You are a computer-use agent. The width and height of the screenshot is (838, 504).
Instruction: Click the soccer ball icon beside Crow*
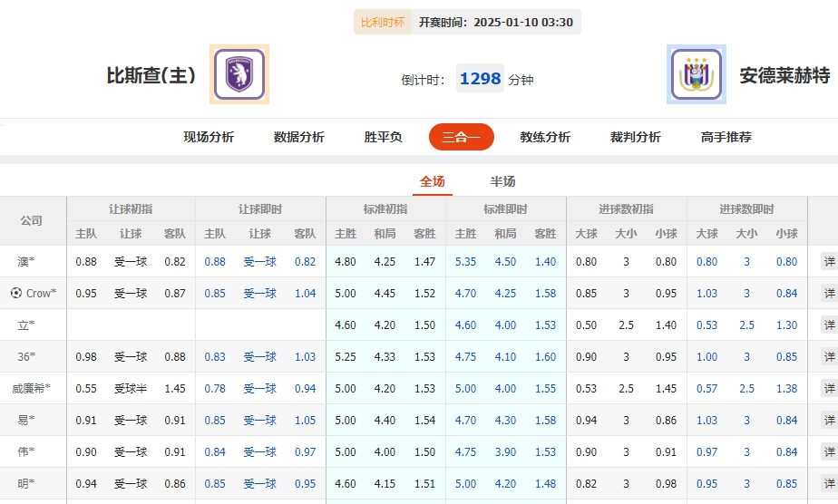pos(15,293)
